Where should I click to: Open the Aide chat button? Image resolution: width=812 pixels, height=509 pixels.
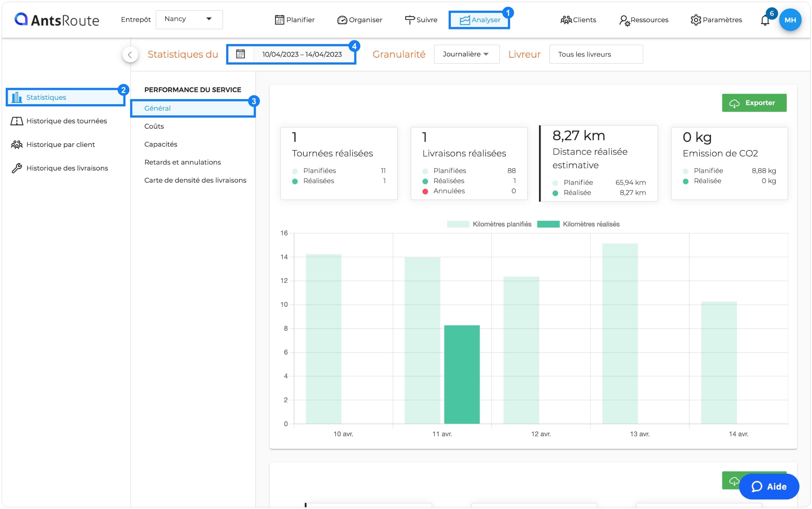pyautogui.click(x=769, y=486)
